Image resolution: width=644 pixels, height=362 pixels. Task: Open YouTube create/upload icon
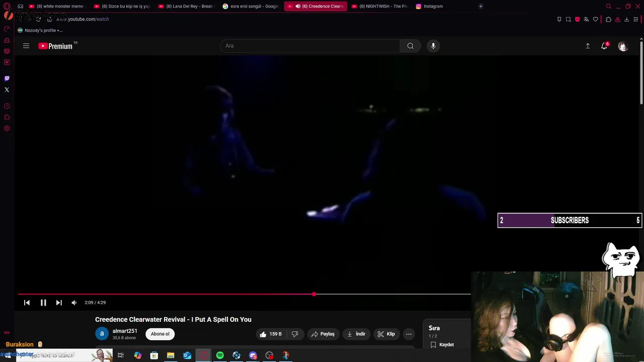point(588,46)
